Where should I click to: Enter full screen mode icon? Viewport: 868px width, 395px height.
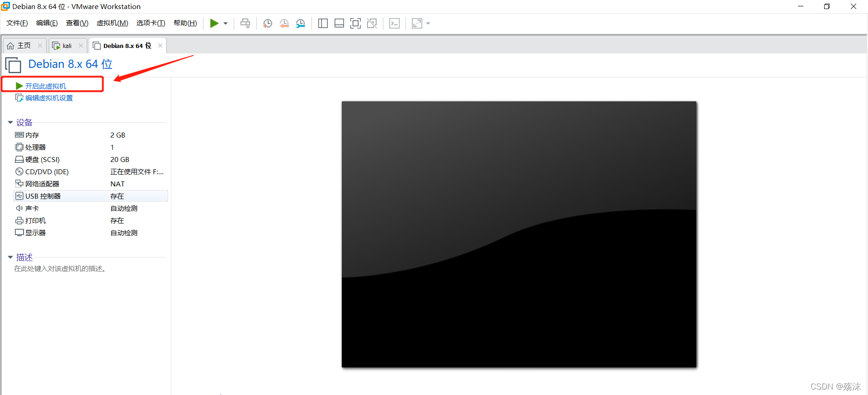(x=356, y=24)
